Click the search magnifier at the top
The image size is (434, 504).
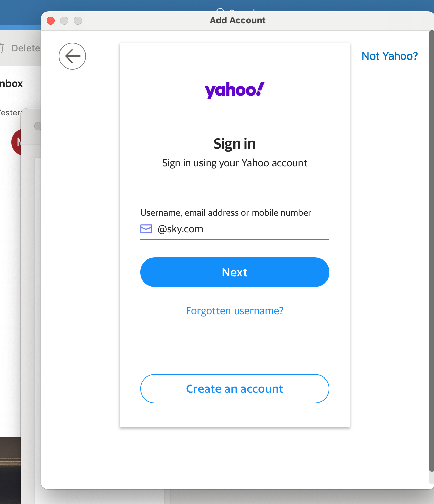tap(221, 11)
